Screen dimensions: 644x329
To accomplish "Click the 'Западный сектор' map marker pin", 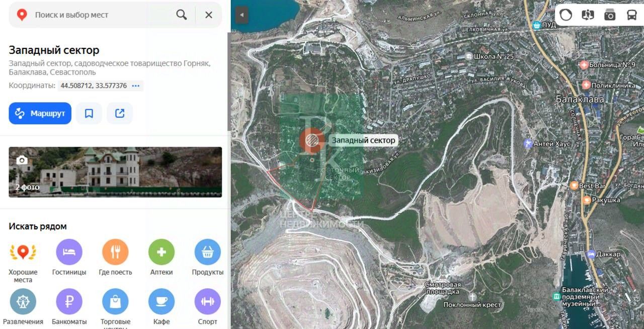I will tap(312, 141).
